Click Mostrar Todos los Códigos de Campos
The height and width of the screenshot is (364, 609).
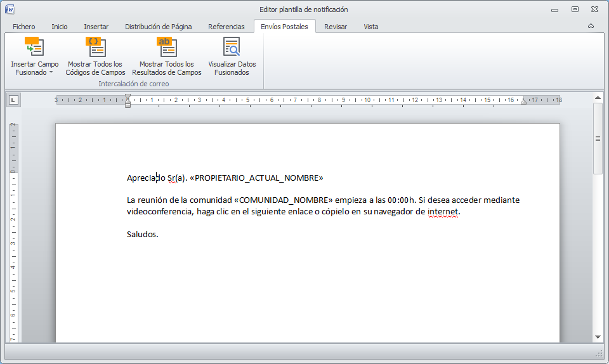click(95, 56)
